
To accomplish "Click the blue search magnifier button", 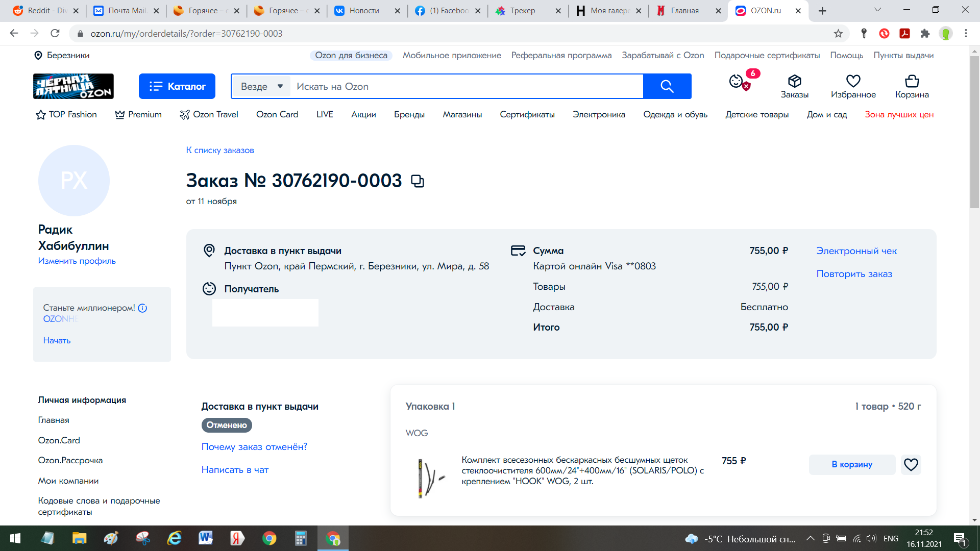I will 667,86.
